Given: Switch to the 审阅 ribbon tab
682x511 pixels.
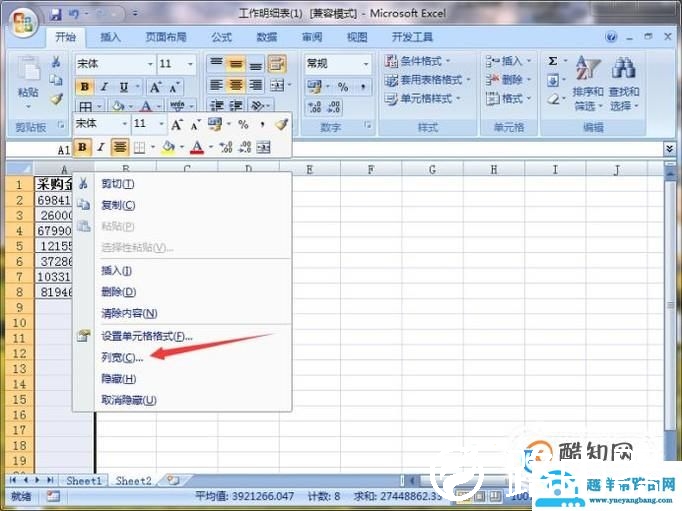Looking at the screenshot, I should point(312,37).
